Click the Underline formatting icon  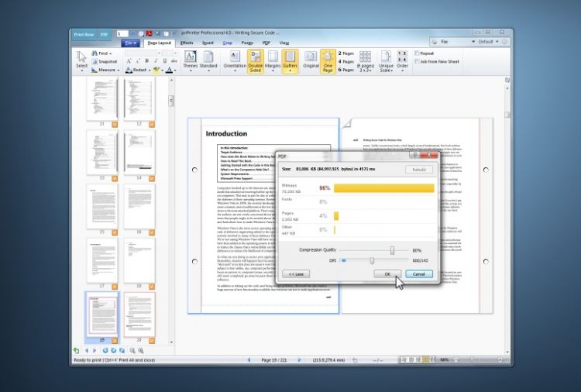(x=164, y=60)
